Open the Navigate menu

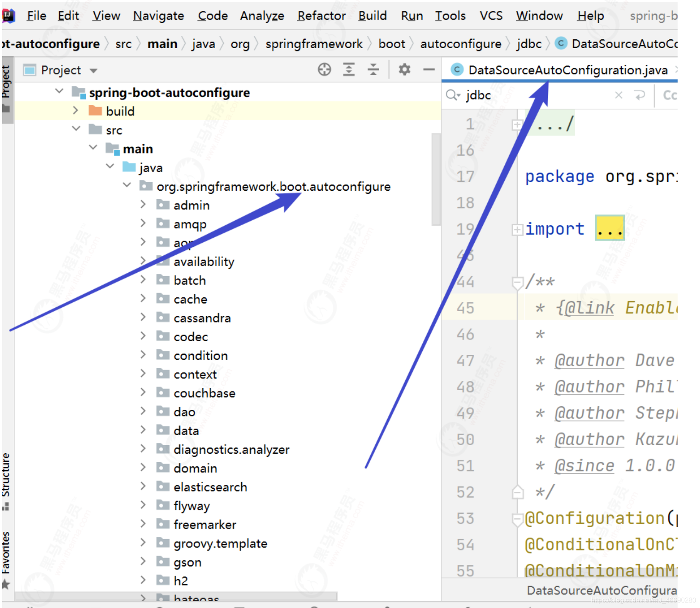click(159, 16)
